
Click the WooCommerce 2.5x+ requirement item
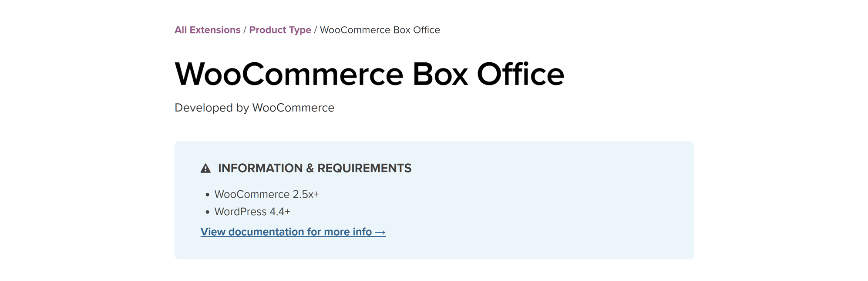pos(266,194)
